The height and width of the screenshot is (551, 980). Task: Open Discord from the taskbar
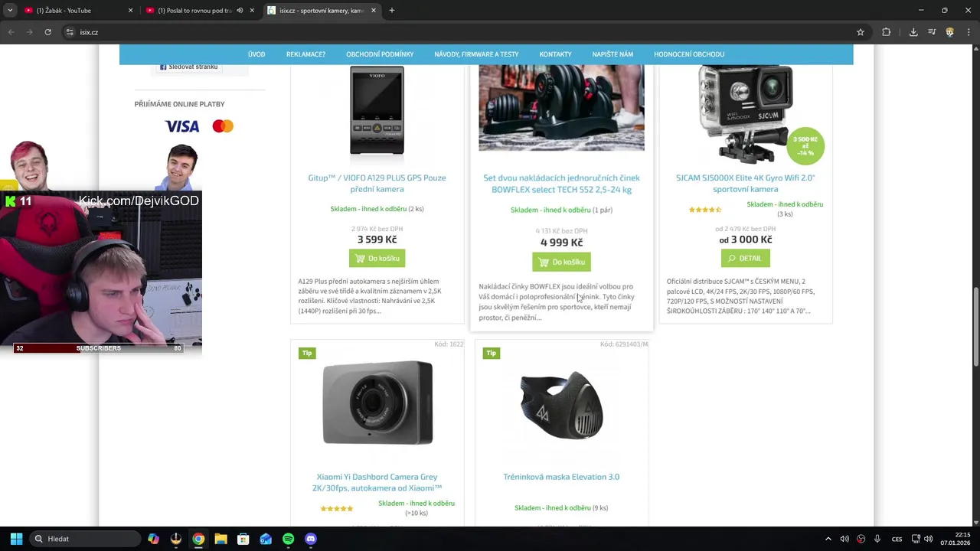click(x=310, y=539)
